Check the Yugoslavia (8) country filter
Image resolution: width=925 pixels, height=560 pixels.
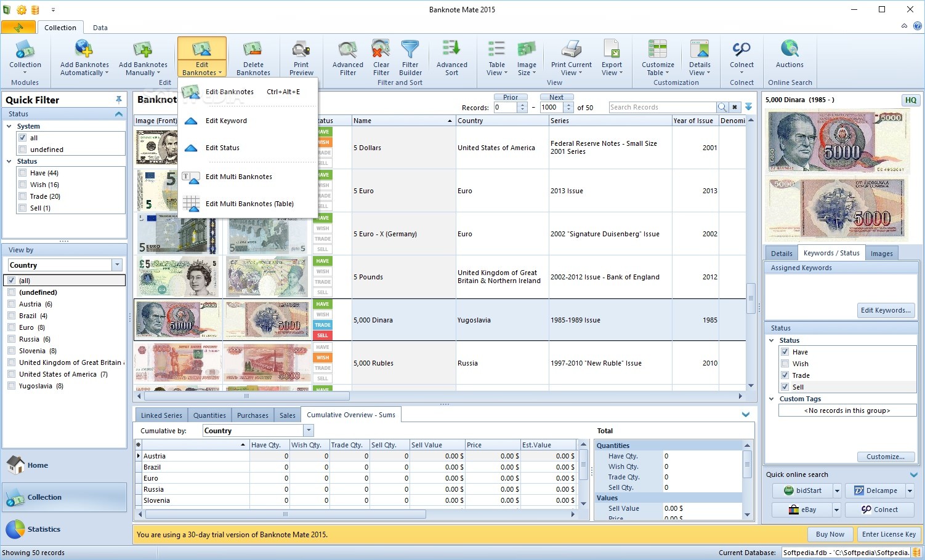(12, 386)
